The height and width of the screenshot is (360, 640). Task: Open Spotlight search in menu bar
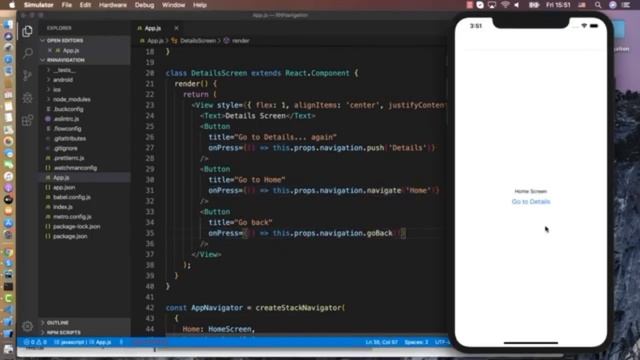tap(598, 5)
